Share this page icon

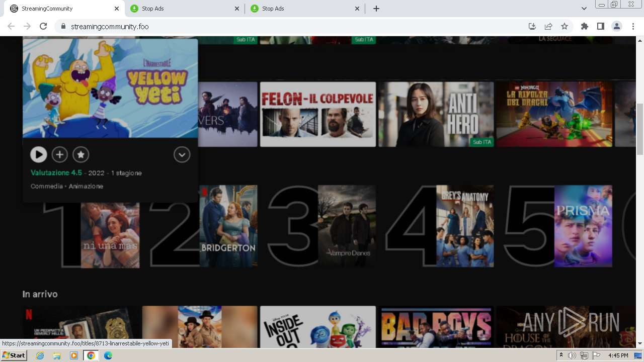click(x=548, y=26)
